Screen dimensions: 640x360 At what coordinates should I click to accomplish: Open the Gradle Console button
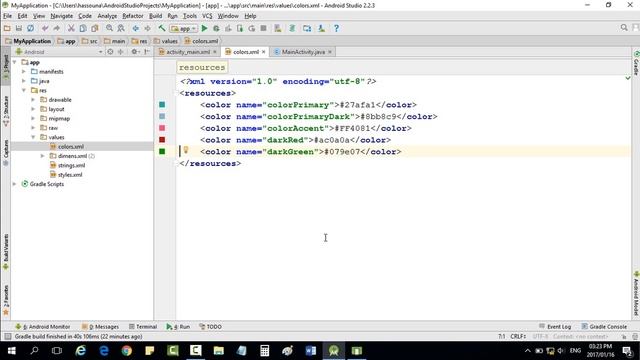[604, 327]
